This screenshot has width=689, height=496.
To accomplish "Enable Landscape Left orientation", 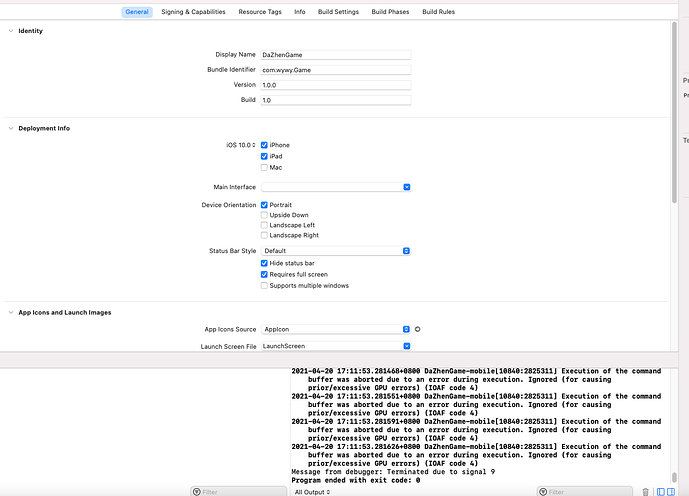I will (x=264, y=225).
